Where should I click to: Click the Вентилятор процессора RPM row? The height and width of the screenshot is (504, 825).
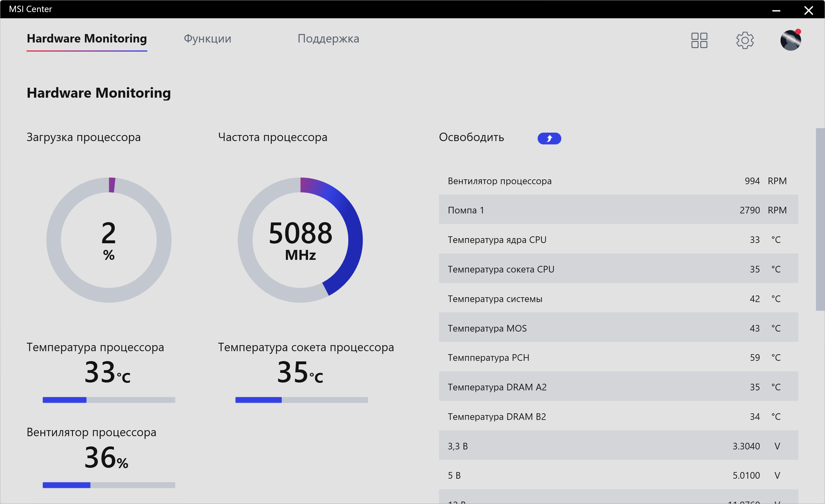coord(618,181)
